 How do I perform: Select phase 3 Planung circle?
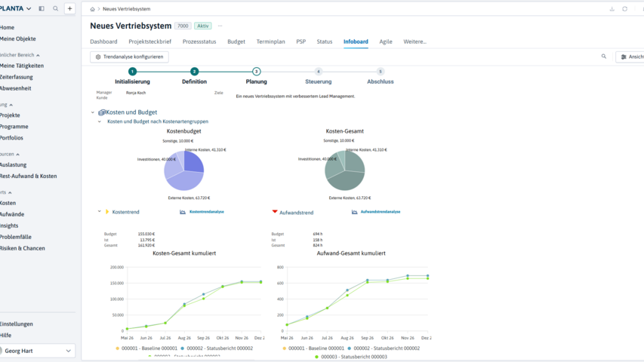256,72
